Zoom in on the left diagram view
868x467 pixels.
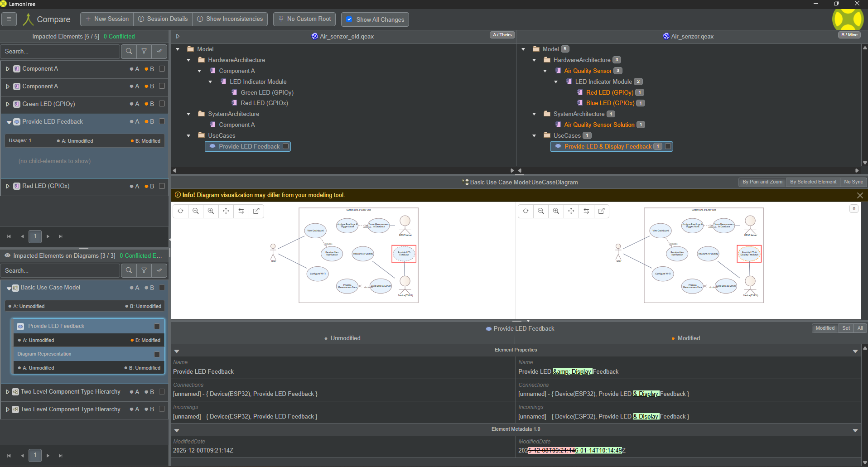click(211, 211)
